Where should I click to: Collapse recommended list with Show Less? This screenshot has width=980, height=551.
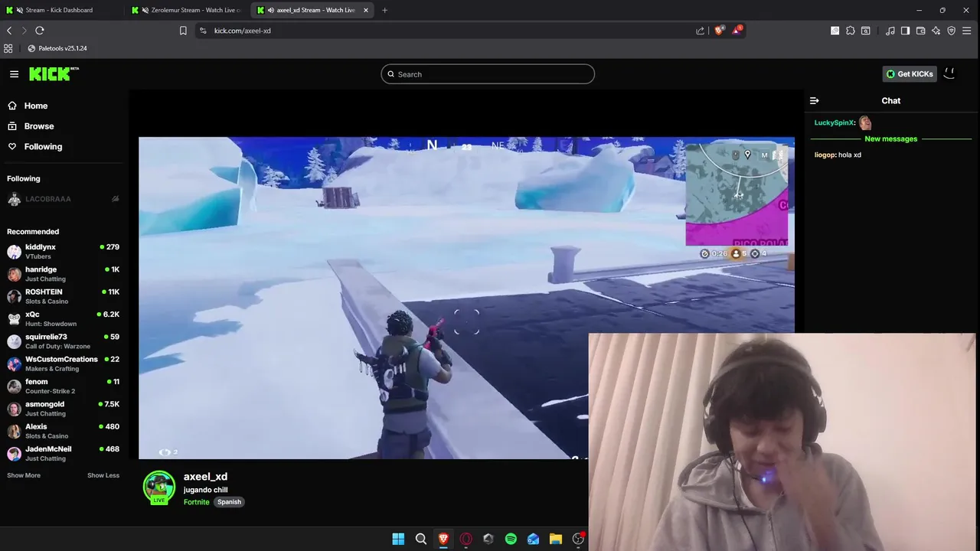103,475
